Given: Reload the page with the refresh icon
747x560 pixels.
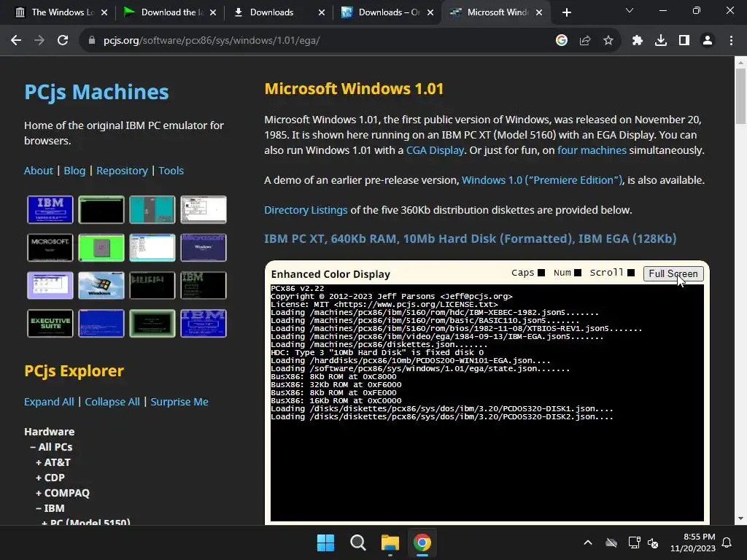Looking at the screenshot, I should pos(63,41).
